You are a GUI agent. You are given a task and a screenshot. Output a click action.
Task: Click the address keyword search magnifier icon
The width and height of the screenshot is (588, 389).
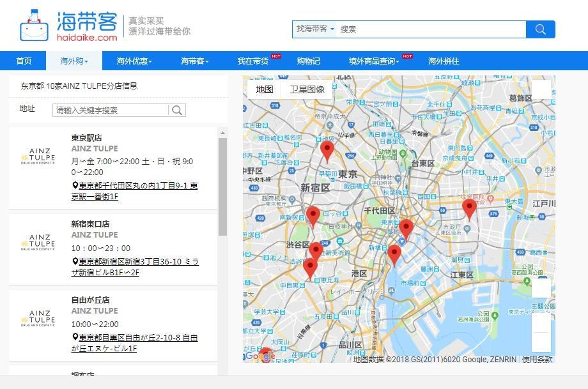pos(177,110)
